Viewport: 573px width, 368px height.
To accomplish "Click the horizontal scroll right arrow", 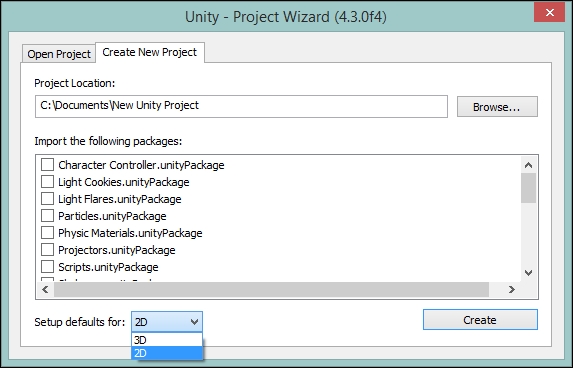I will (x=512, y=289).
